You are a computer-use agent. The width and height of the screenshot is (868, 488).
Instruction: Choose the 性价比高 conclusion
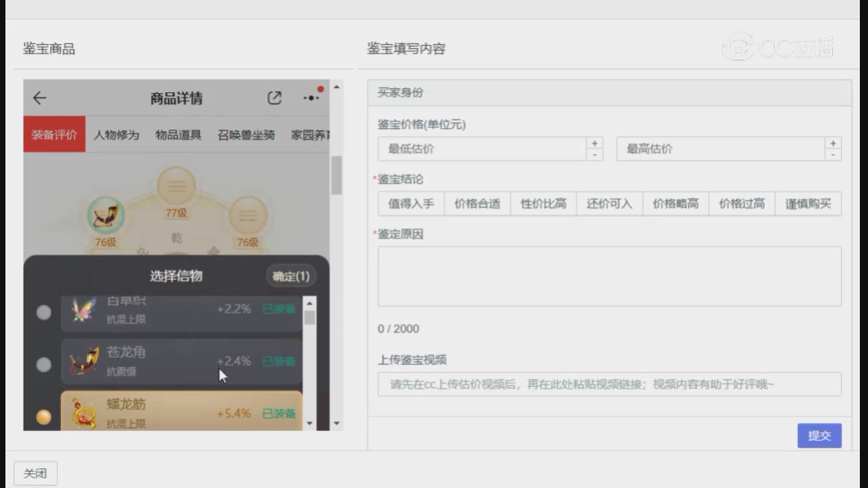[x=543, y=203]
